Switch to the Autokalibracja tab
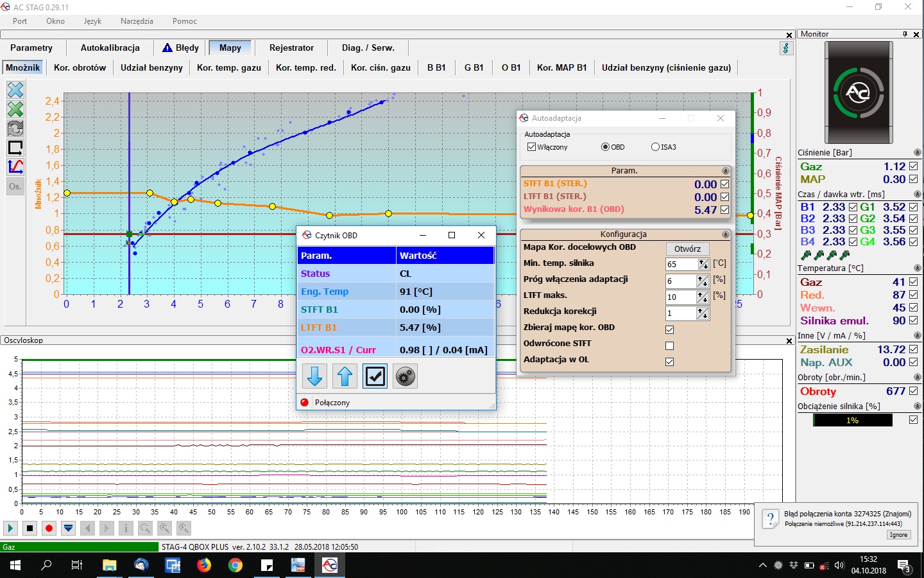 110,48
